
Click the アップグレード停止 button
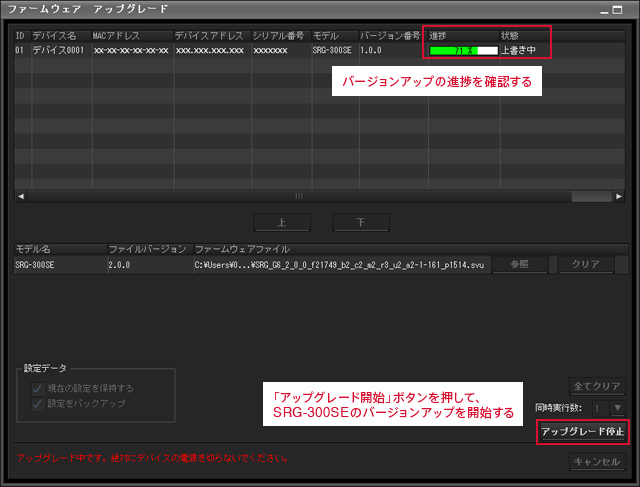582,432
